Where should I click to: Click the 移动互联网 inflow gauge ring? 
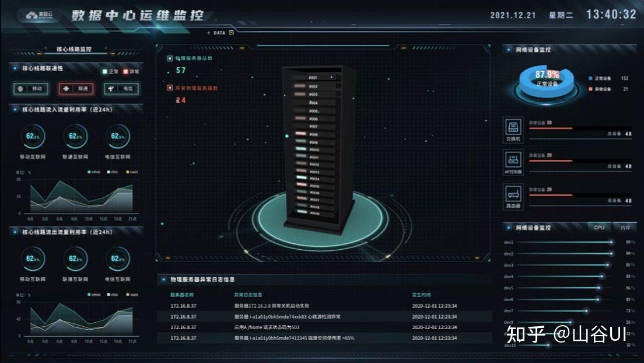[x=33, y=136]
